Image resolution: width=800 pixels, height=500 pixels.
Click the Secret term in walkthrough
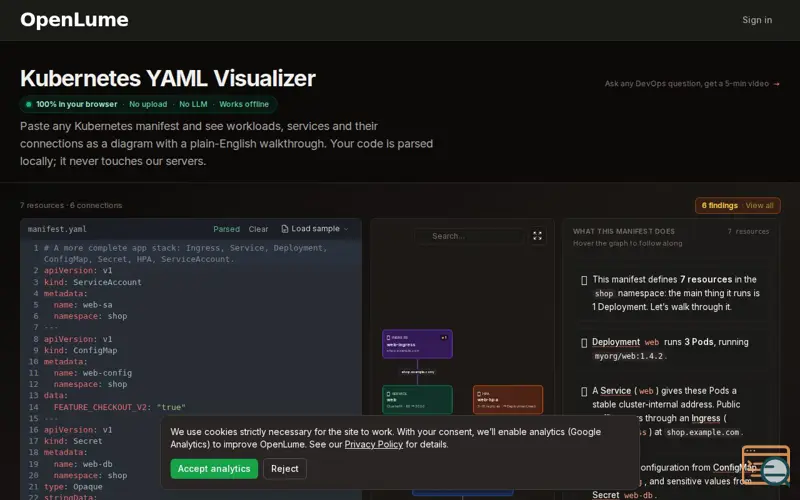(x=606, y=495)
